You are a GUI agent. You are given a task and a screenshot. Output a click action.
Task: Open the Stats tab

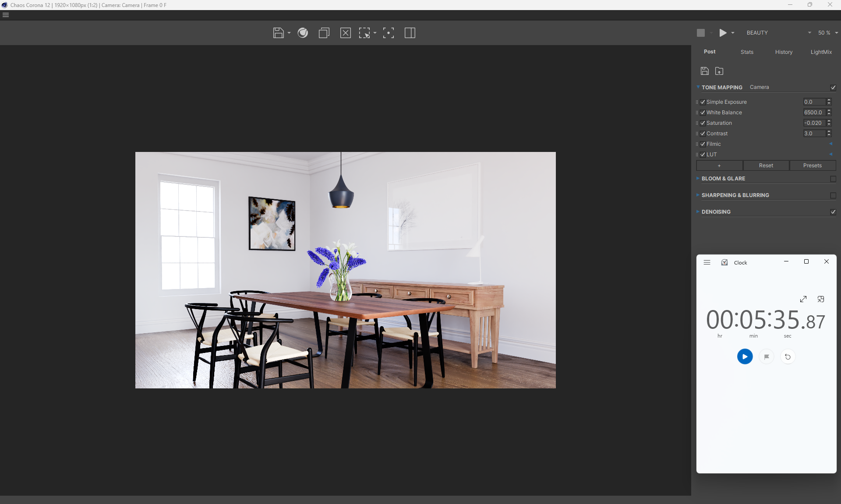pos(747,52)
